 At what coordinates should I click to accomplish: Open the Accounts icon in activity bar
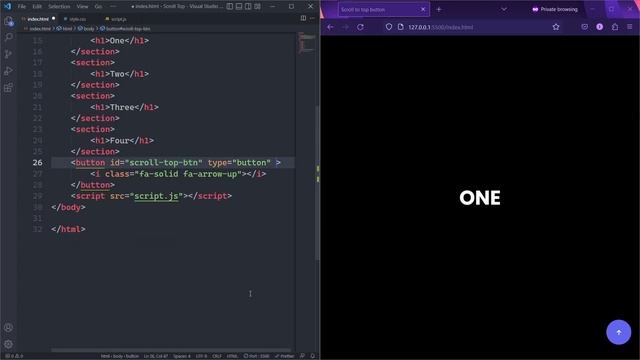pos(8,327)
